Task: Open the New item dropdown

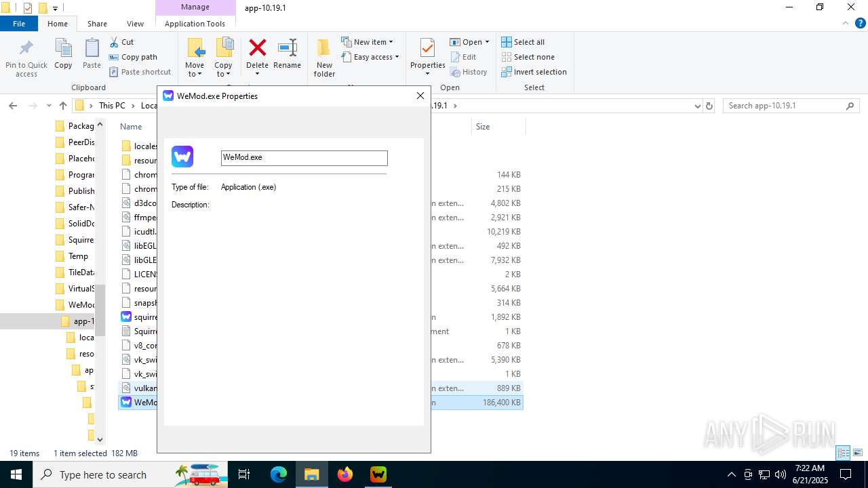Action: point(367,42)
